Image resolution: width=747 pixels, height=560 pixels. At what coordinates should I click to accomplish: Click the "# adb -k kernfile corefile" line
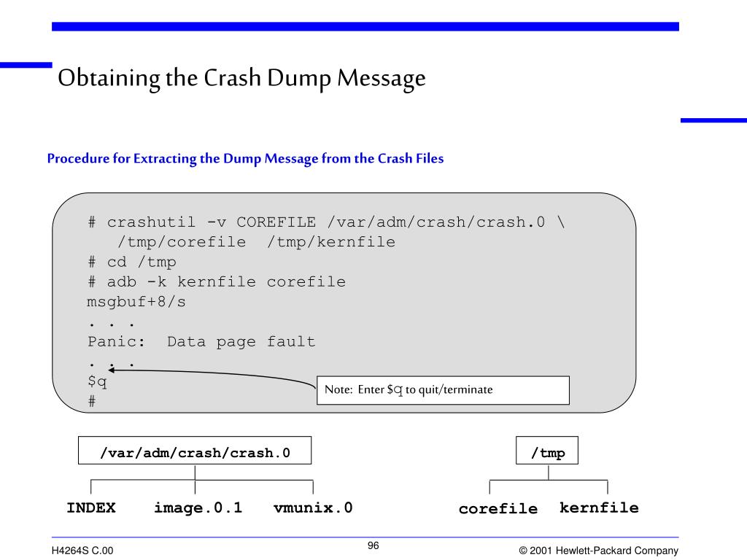pyautogui.click(x=217, y=282)
